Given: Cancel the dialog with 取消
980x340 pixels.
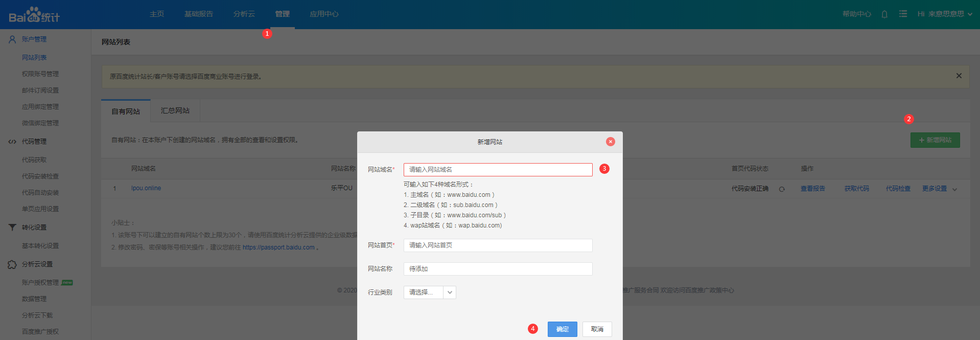Looking at the screenshot, I should 597,329.
